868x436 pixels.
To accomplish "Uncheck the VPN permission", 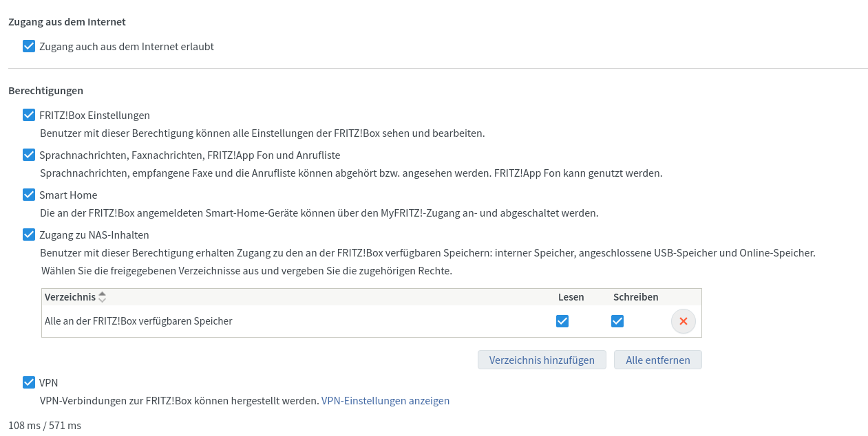I will click(29, 382).
